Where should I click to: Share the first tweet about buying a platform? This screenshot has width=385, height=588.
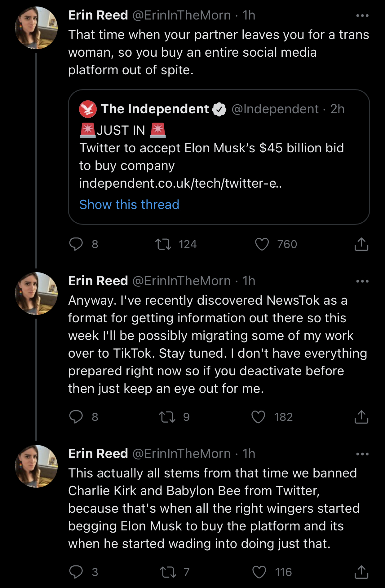[x=361, y=244]
